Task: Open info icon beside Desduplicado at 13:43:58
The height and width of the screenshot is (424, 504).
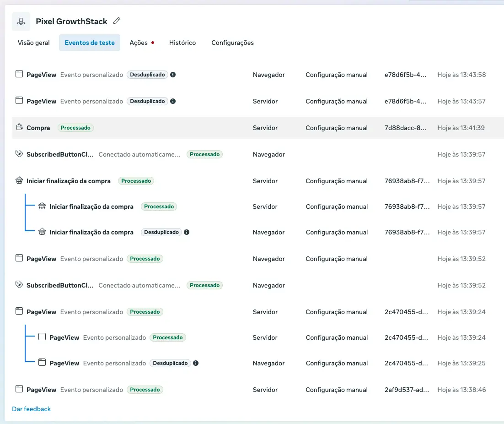Action: [173, 75]
